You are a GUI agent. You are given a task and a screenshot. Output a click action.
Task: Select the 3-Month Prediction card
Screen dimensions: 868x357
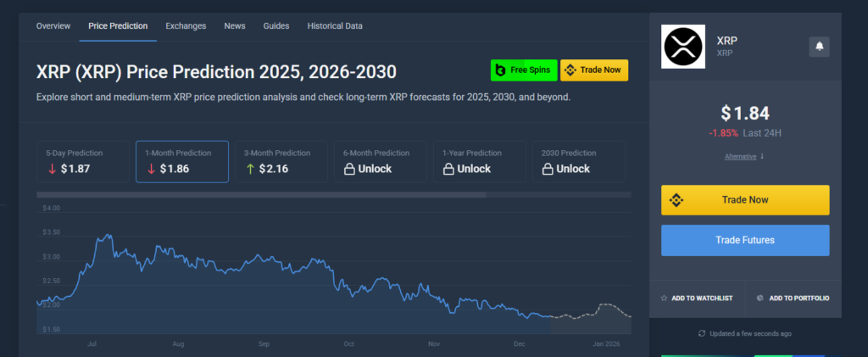(x=281, y=161)
